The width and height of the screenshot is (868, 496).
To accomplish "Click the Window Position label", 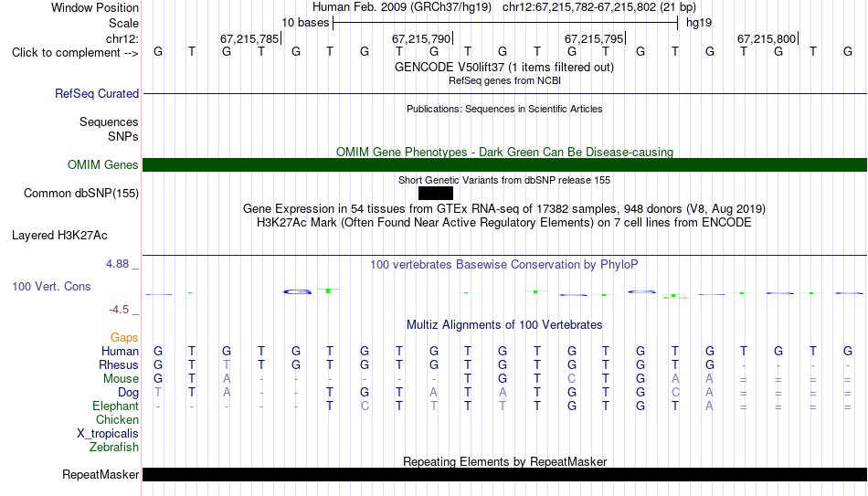I will click(x=95, y=7).
